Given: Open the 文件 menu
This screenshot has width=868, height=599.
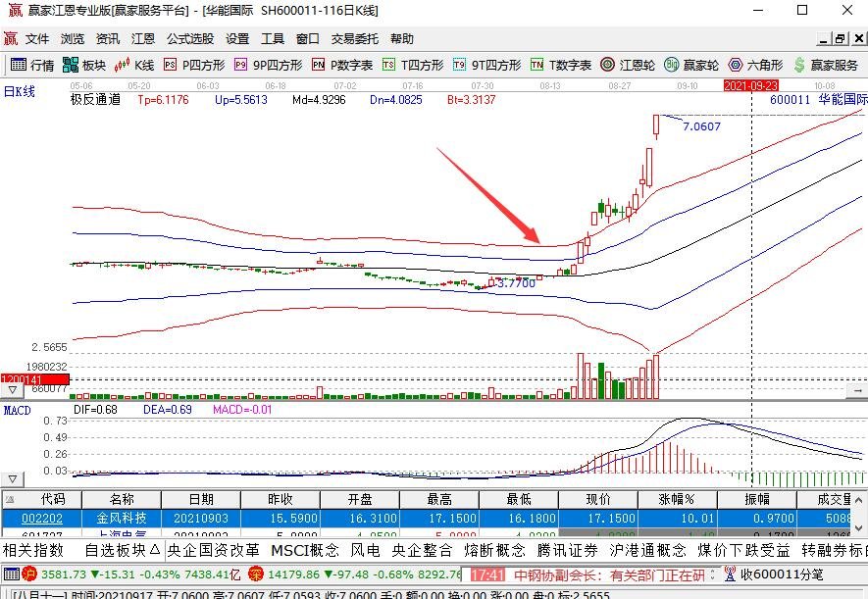Looking at the screenshot, I should 37,38.
